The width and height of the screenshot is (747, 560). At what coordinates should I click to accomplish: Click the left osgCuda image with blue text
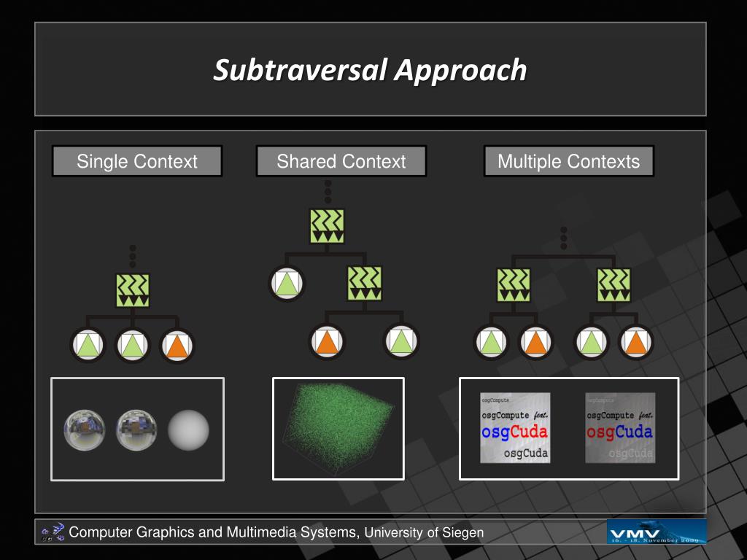coord(515,427)
